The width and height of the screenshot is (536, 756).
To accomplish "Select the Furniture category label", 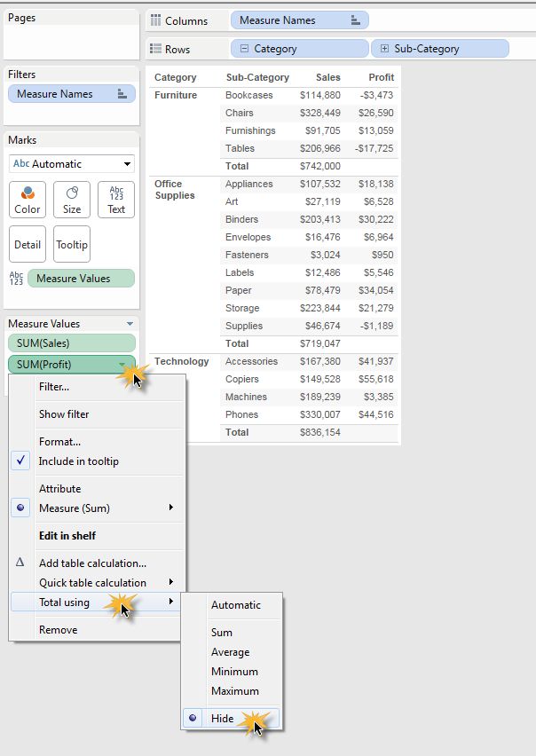I will pyautogui.click(x=176, y=95).
